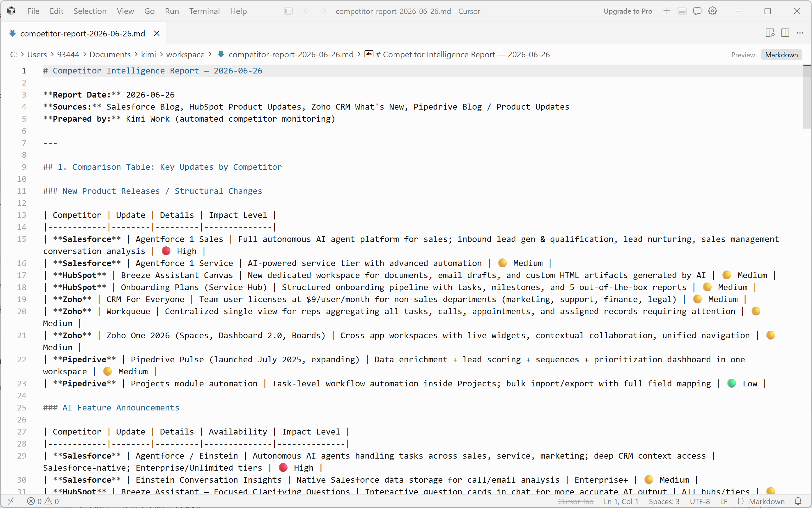Image resolution: width=812 pixels, height=508 pixels.
Task: Click the Upgrade to Pro button
Action: (628, 11)
